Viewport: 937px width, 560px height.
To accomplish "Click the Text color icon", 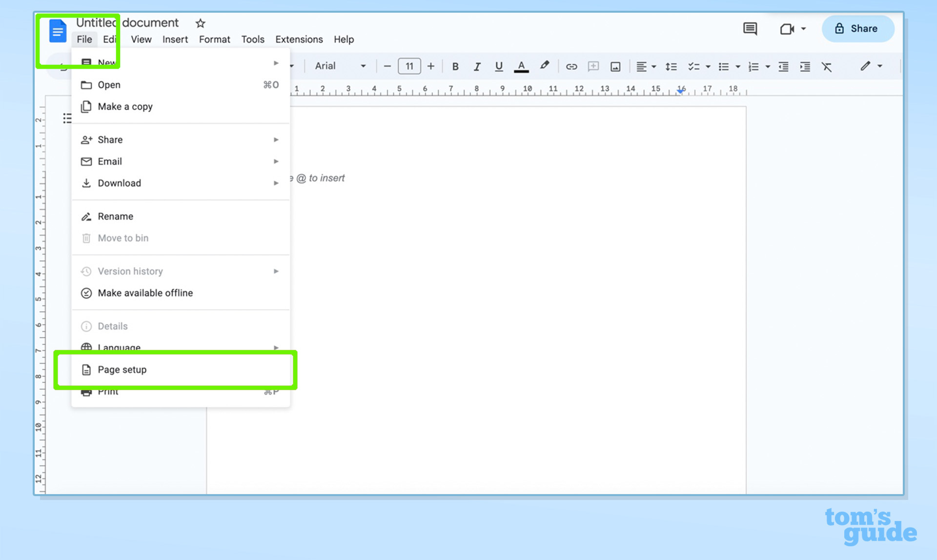I will point(522,65).
